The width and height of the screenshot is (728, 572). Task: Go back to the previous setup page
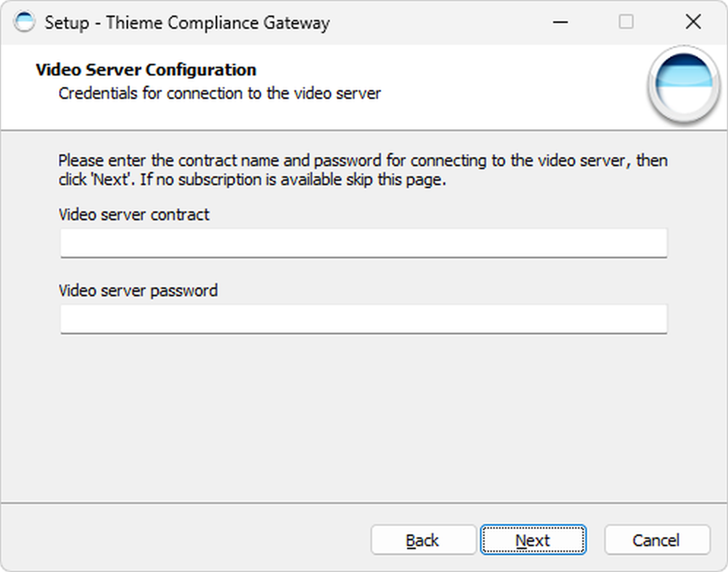(x=423, y=540)
